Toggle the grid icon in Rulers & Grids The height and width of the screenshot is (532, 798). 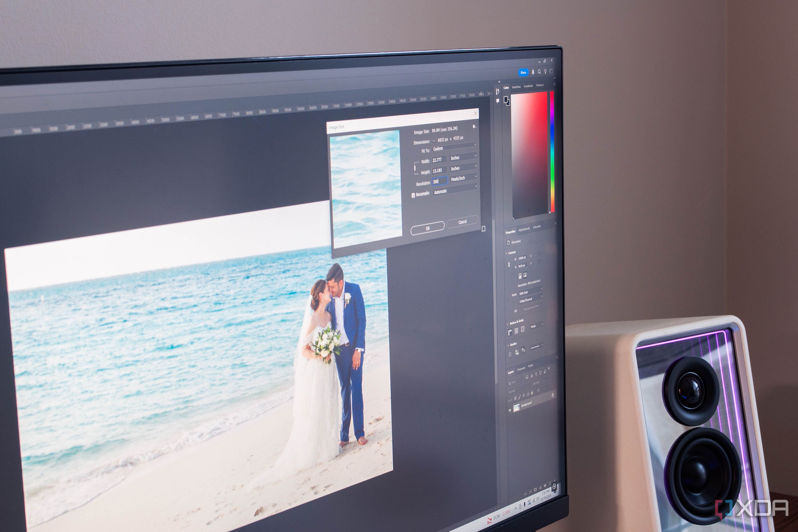pos(516,330)
